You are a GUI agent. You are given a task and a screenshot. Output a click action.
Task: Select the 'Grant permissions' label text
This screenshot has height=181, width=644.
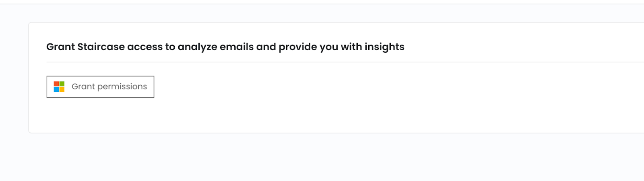[109, 87]
